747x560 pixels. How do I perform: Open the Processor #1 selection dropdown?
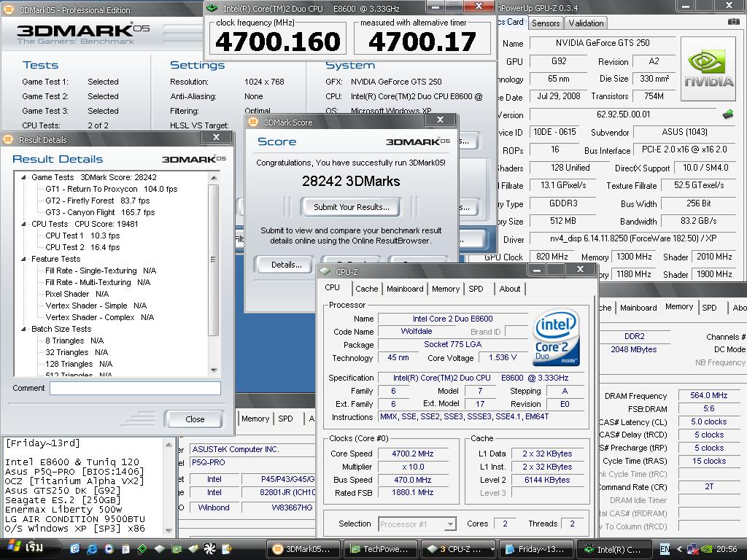tap(449, 524)
